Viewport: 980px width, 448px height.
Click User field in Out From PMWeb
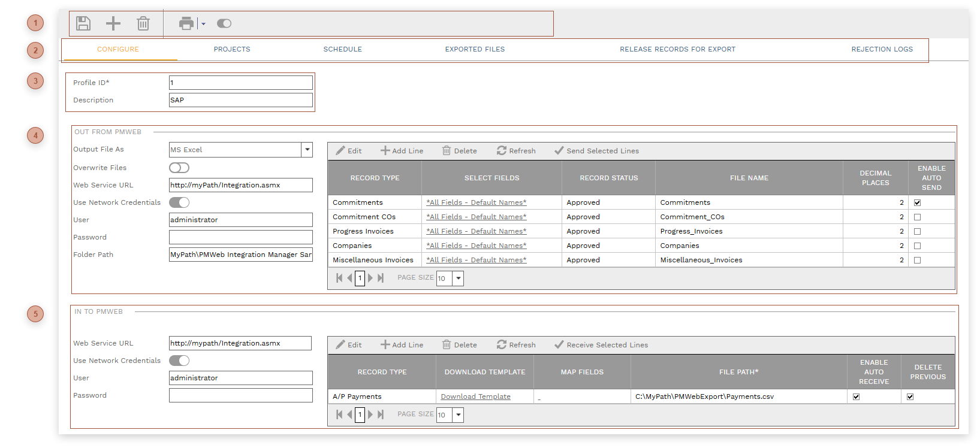click(x=241, y=220)
